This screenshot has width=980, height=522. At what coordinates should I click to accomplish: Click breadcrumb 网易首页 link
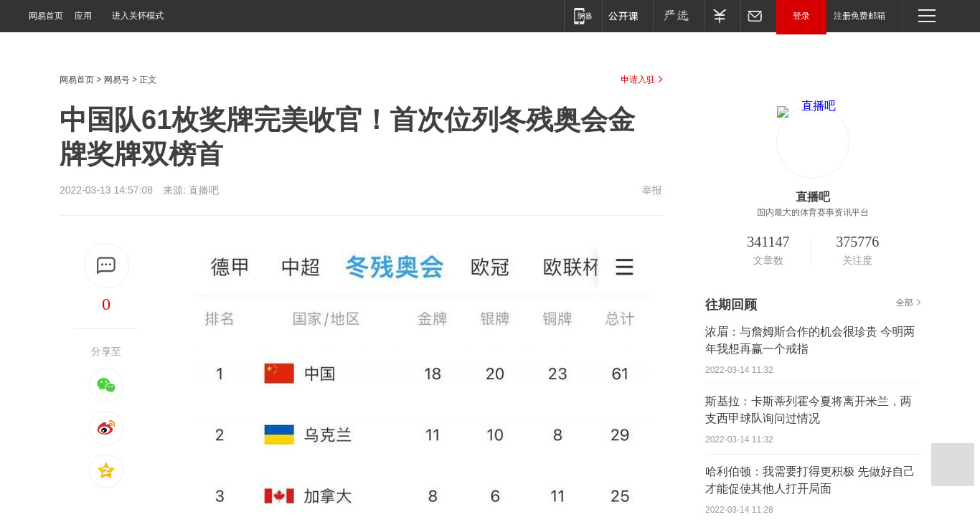[77, 80]
